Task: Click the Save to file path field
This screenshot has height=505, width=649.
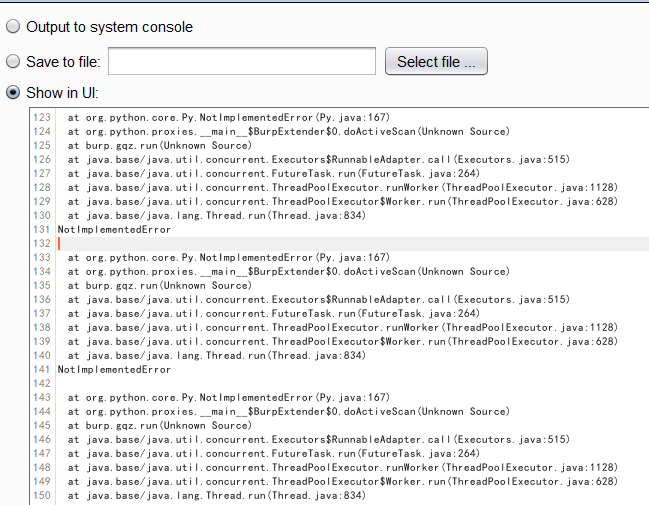Action: click(x=242, y=61)
